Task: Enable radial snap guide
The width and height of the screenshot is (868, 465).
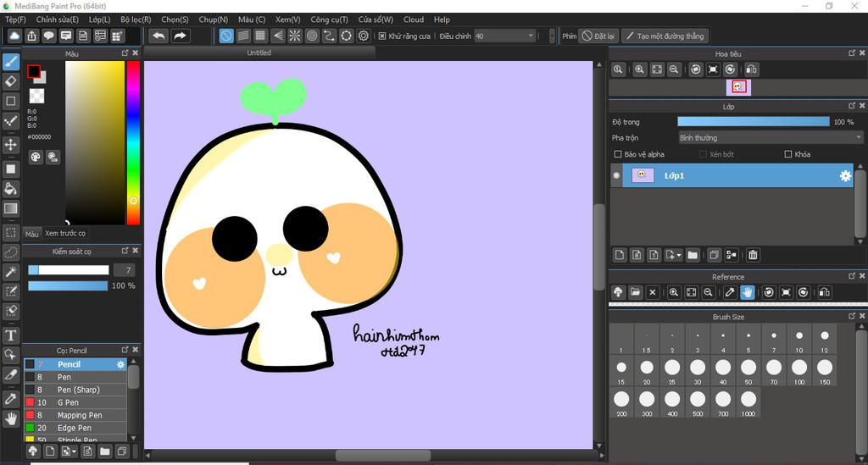Action: coord(295,36)
